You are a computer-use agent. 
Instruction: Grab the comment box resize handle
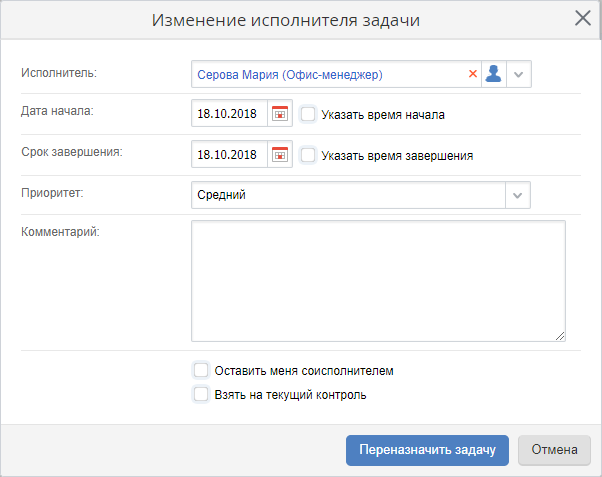(x=560, y=336)
